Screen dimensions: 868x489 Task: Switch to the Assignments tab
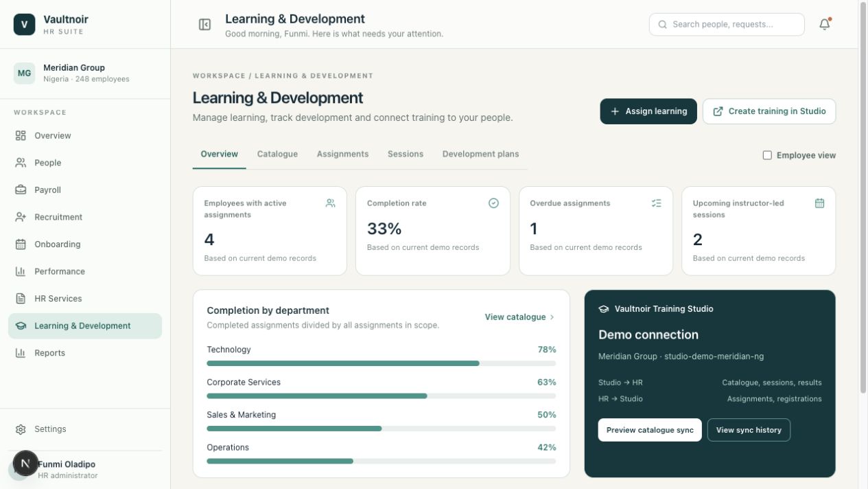pos(342,154)
